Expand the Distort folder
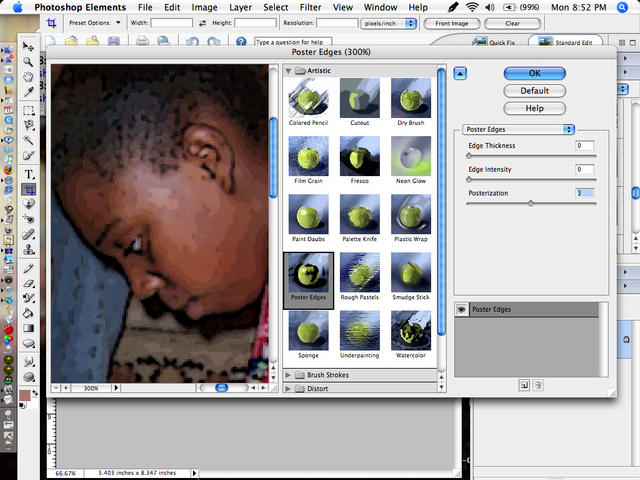The width and height of the screenshot is (640, 480). point(288,389)
